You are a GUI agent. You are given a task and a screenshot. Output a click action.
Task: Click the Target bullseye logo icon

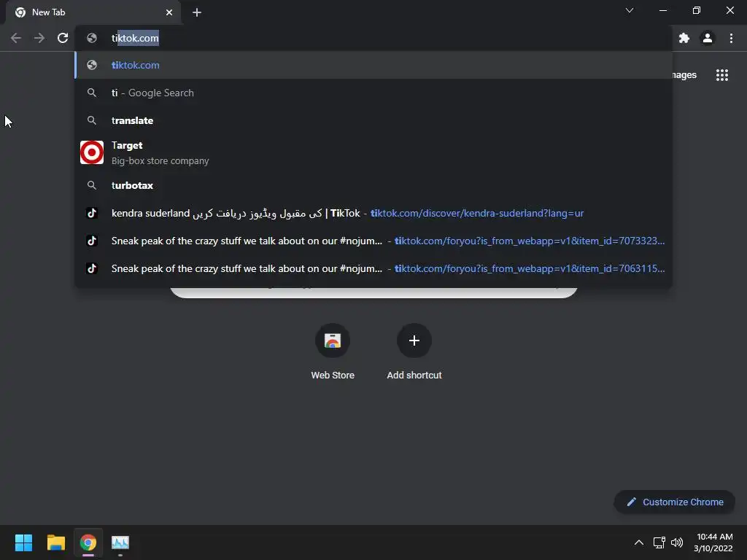(x=92, y=152)
